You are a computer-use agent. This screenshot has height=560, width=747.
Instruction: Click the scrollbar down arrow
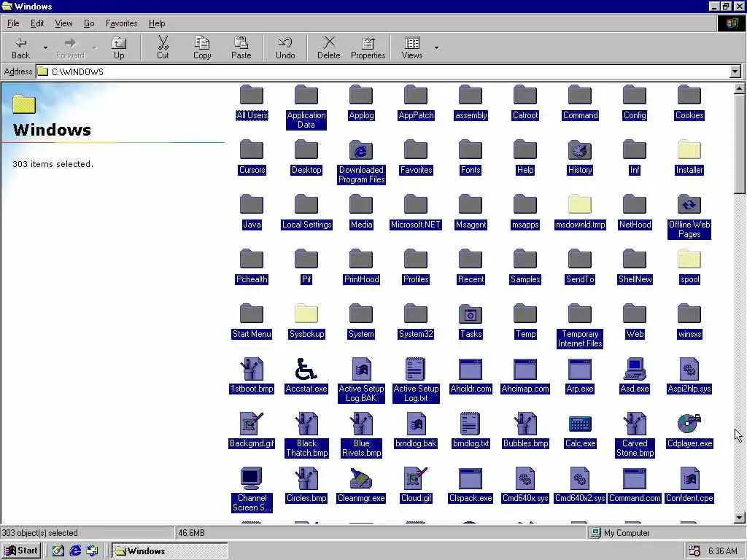[x=740, y=518]
